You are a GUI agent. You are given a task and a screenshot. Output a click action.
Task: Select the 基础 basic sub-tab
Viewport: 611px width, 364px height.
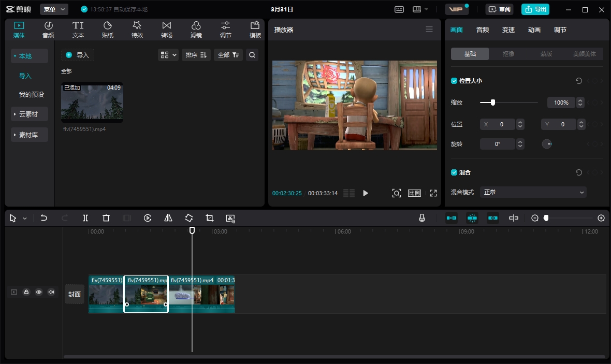pos(470,54)
